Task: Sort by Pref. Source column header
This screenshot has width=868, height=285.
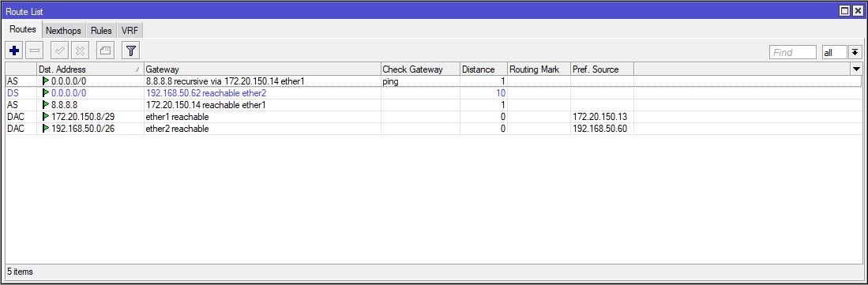Action: pyautogui.click(x=602, y=69)
